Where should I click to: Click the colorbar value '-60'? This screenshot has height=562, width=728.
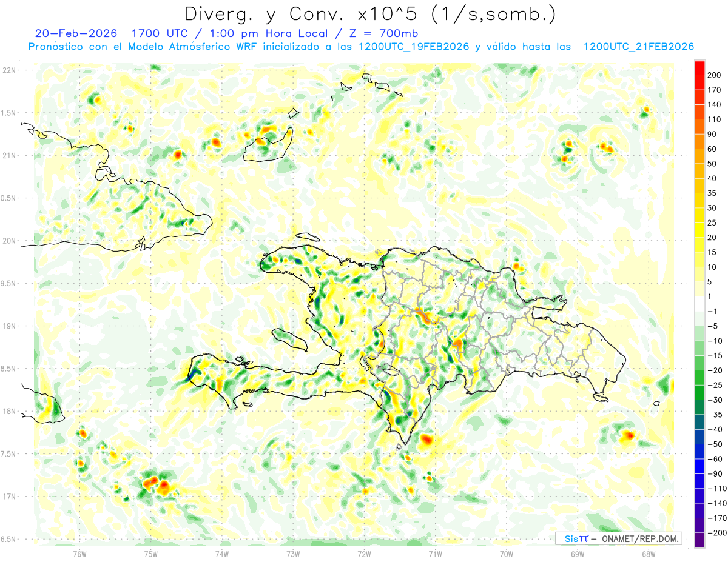tap(716, 459)
